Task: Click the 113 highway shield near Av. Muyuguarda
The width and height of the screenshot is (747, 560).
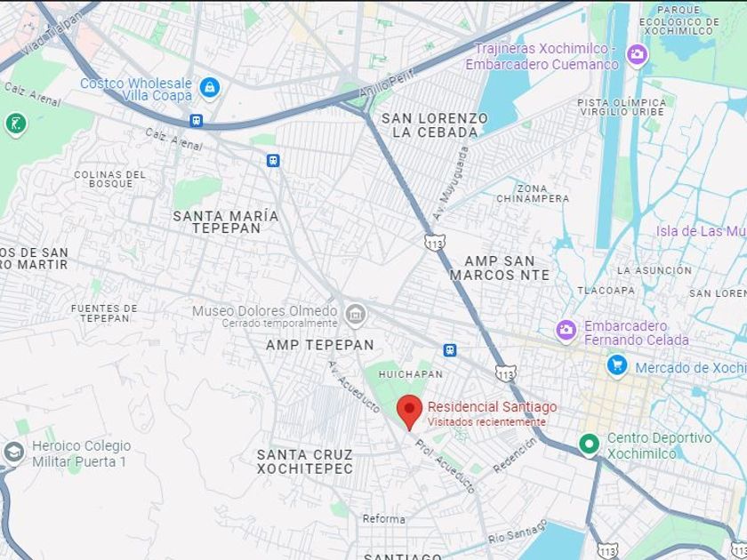Action: tap(435, 243)
